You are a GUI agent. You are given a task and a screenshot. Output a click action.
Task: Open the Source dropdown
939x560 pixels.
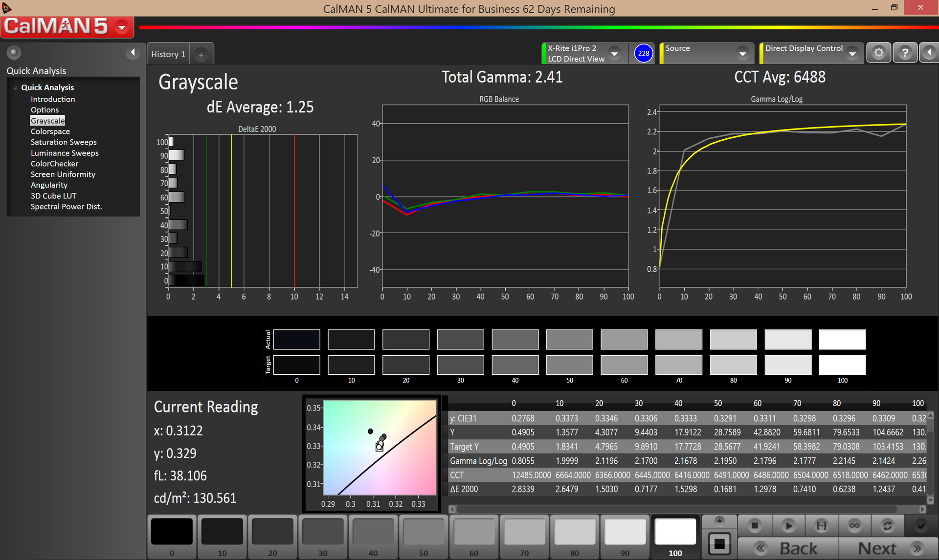pos(742,53)
